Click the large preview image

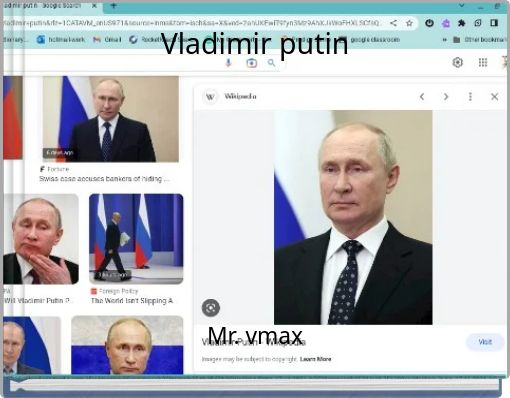(x=353, y=217)
